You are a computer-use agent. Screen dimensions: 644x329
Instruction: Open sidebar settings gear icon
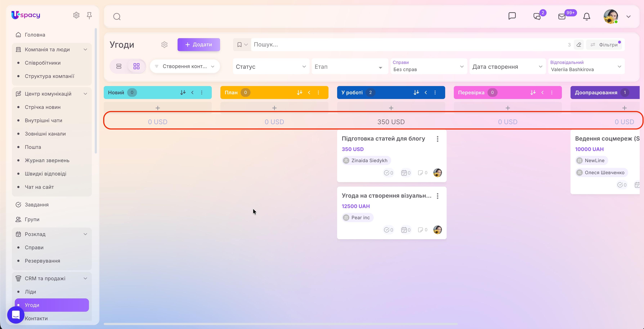click(76, 15)
